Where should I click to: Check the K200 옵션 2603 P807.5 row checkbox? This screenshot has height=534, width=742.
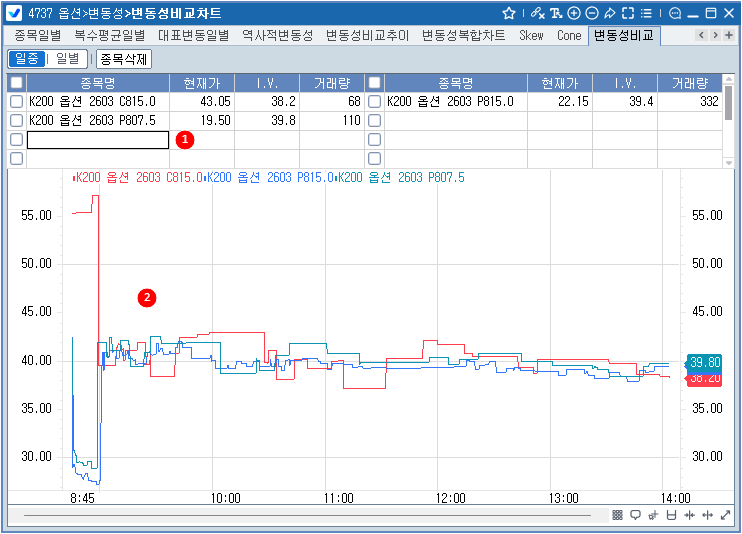pyautogui.click(x=16, y=121)
